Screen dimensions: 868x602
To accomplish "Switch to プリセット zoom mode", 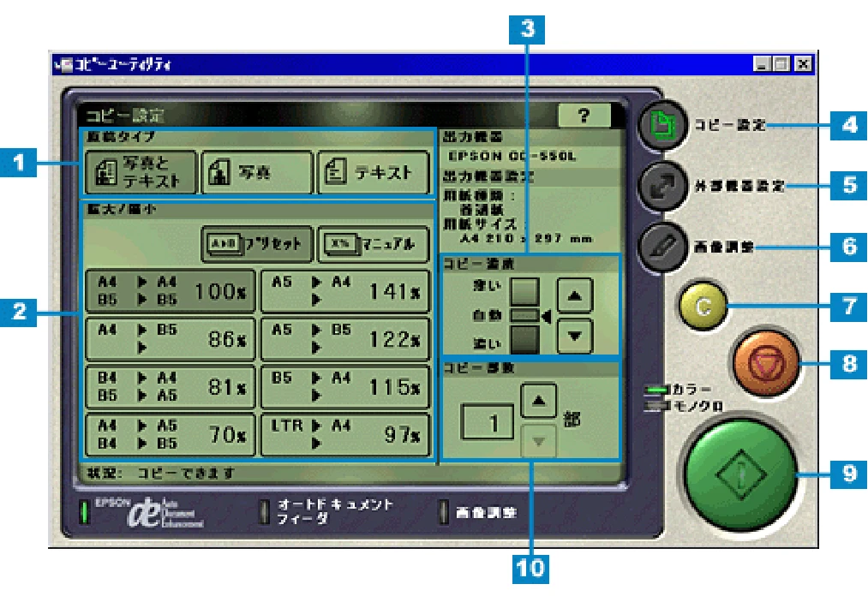I will 257,243.
